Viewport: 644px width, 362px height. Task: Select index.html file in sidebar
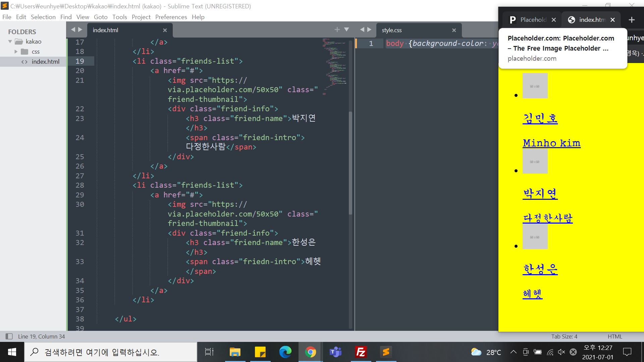click(45, 62)
